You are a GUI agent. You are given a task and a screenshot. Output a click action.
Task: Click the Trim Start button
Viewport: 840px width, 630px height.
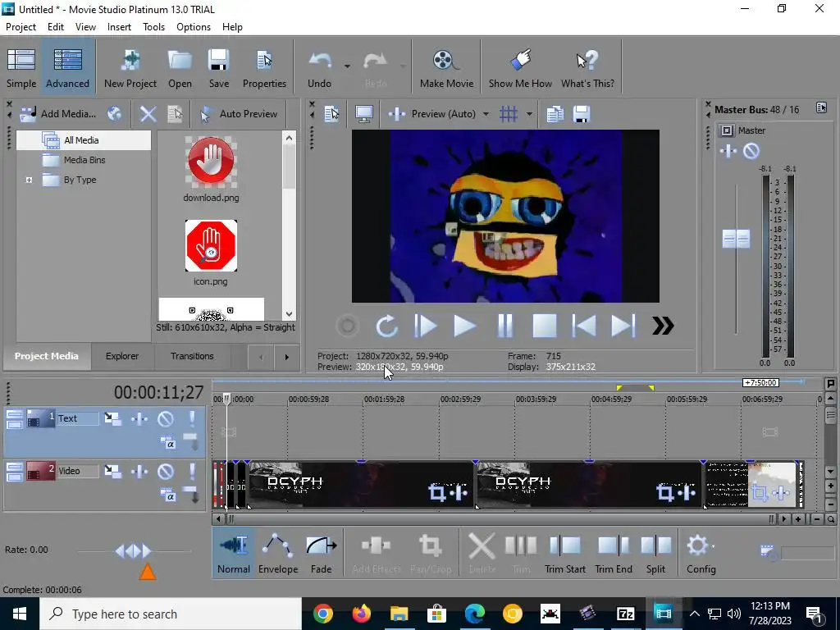click(564, 554)
